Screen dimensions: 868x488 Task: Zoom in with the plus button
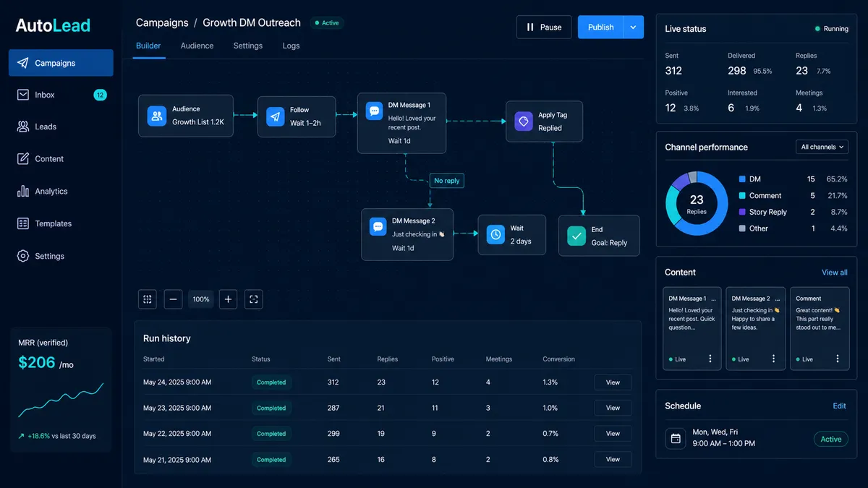coord(228,299)
